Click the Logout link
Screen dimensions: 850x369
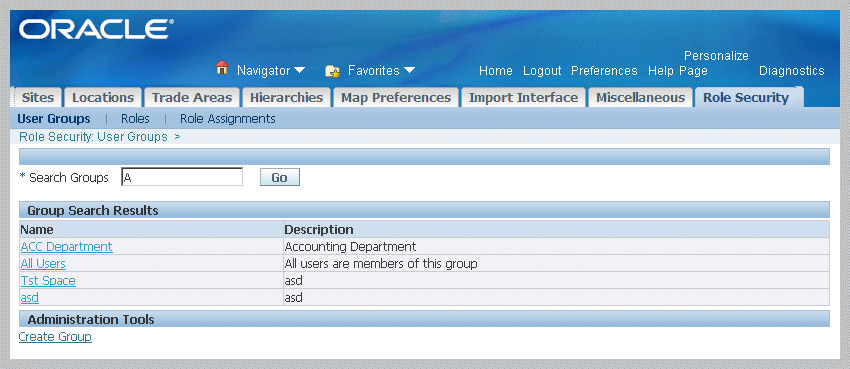pyautogui.click(x=542, y=71)
